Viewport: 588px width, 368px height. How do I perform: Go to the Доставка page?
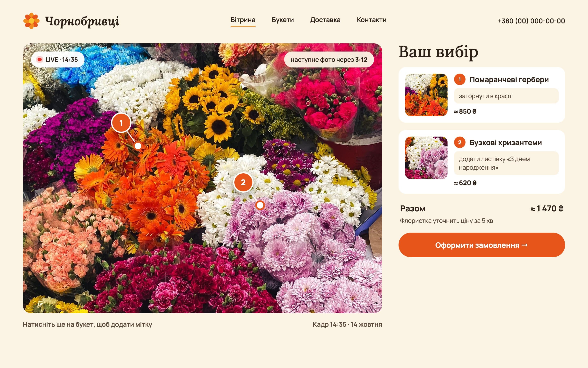[x=325, y=20]
